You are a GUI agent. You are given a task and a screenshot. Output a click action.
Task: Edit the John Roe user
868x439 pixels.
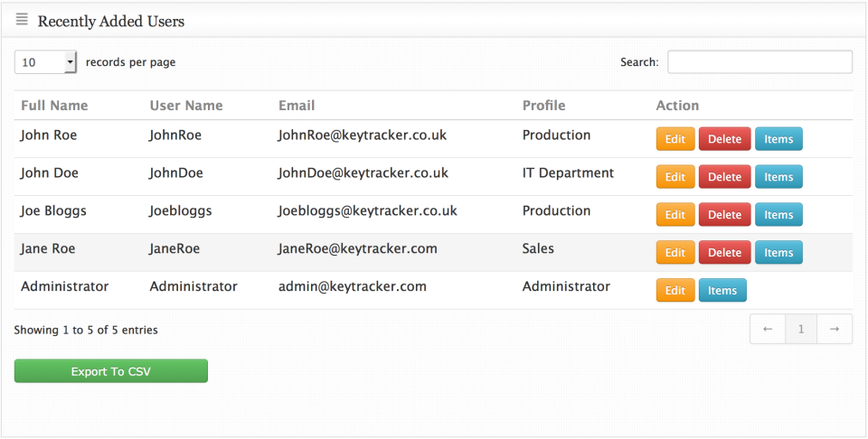click(675, 139)
